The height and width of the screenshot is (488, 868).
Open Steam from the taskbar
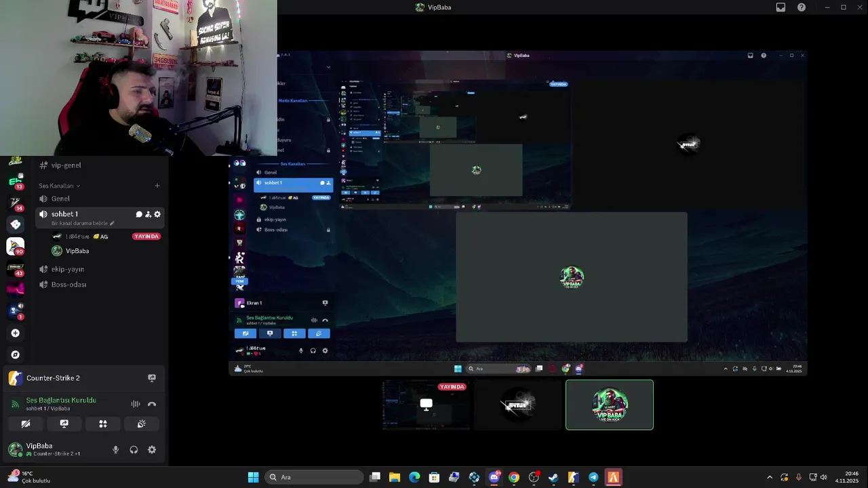click(x=553, y=477)
